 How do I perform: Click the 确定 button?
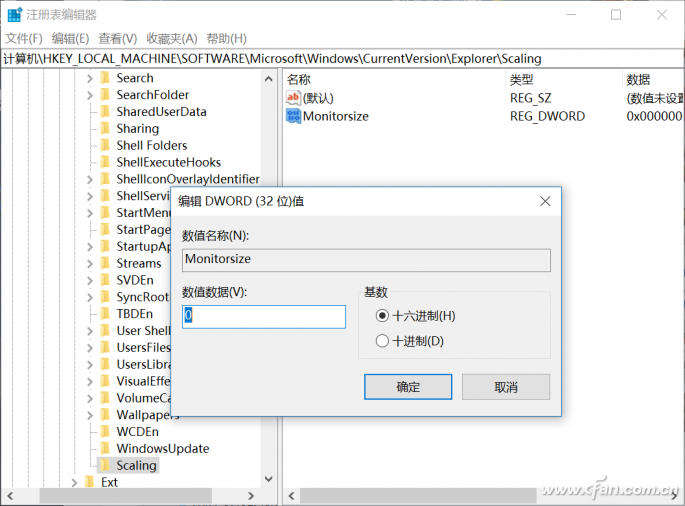[408, 387]
